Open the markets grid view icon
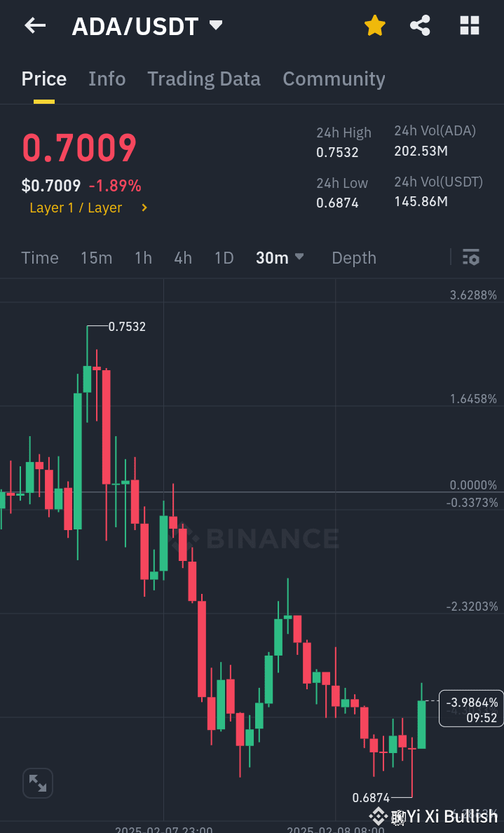 coord(469,25)
